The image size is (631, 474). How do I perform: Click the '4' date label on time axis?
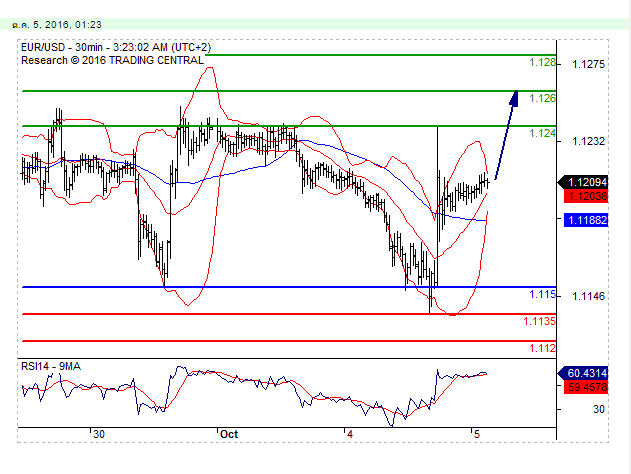350,435
